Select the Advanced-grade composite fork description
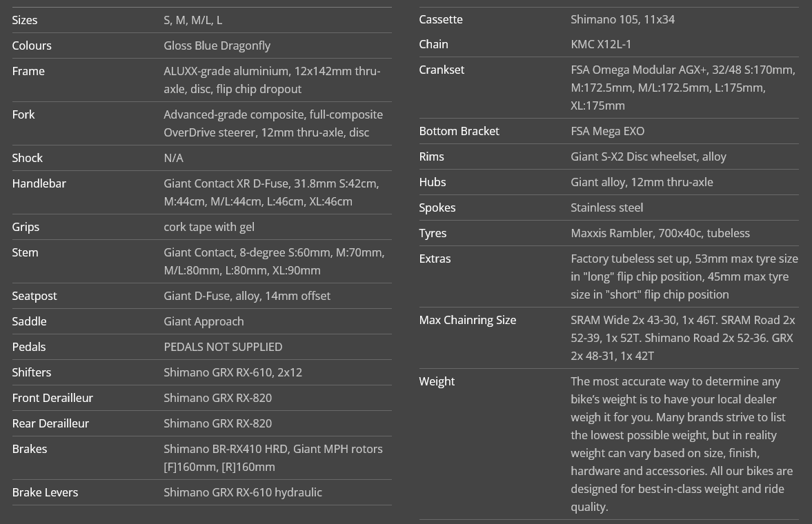The image size is (812, 524). tap(273, 123)
